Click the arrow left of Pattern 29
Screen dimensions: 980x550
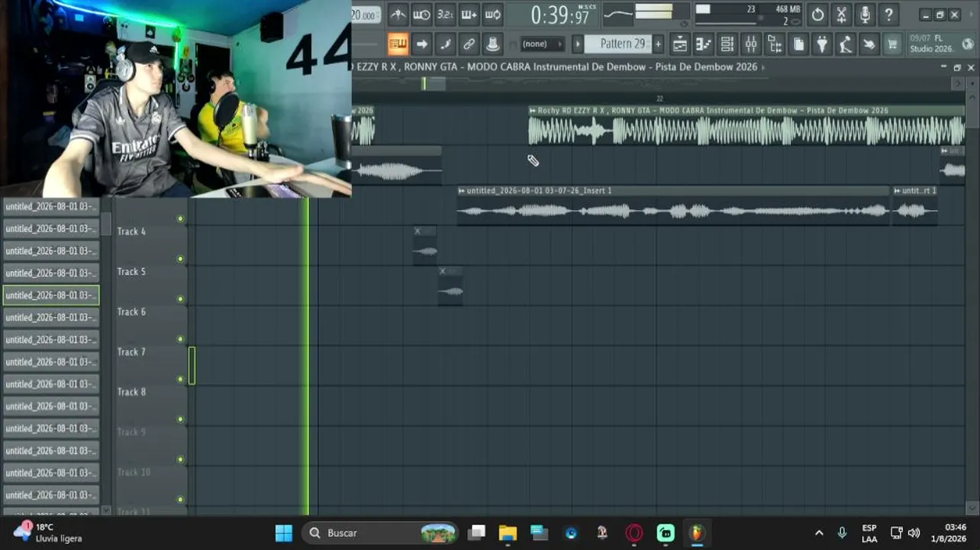point(578,44)
